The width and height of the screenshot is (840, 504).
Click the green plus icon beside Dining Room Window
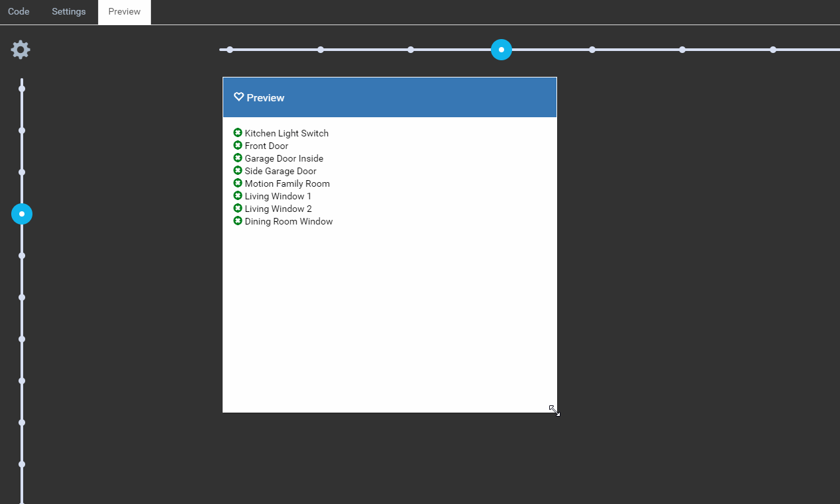[x=238, y=221]
